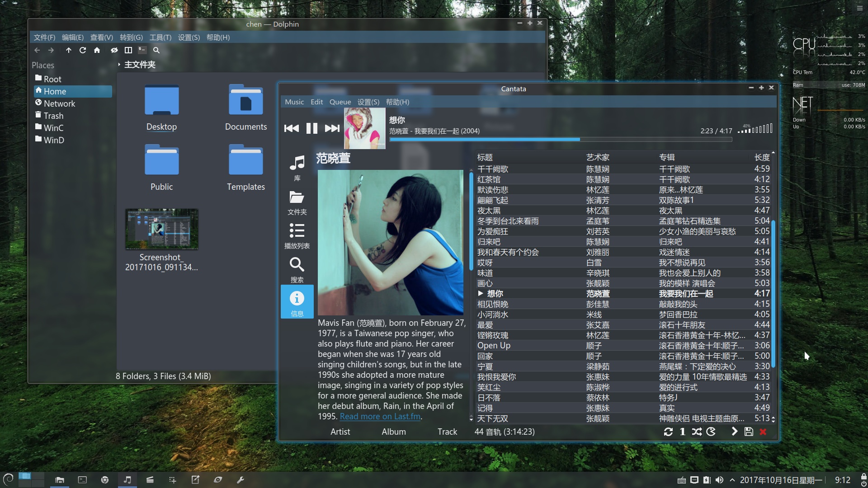Go back in Dolphin
The image size is (868, 488).
(37, 50)
